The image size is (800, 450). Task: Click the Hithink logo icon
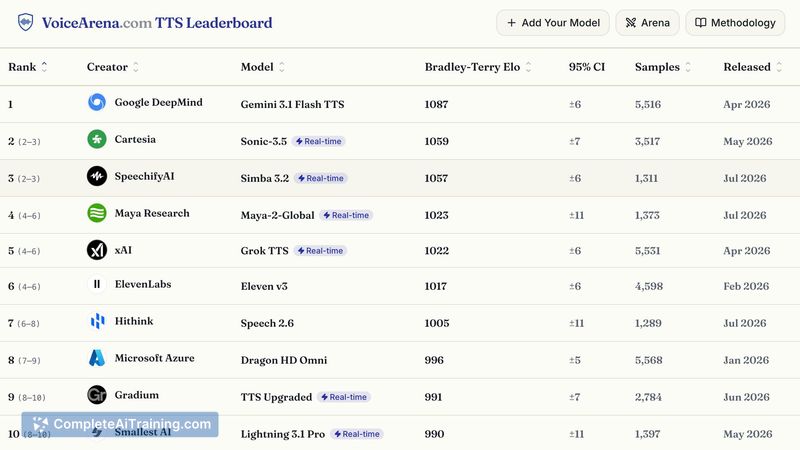tap(97, 321)
